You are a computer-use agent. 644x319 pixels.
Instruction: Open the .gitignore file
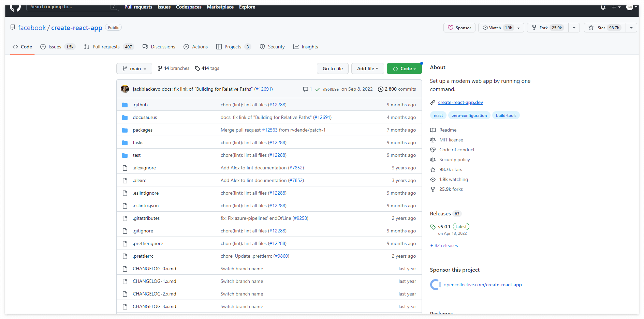143,231
